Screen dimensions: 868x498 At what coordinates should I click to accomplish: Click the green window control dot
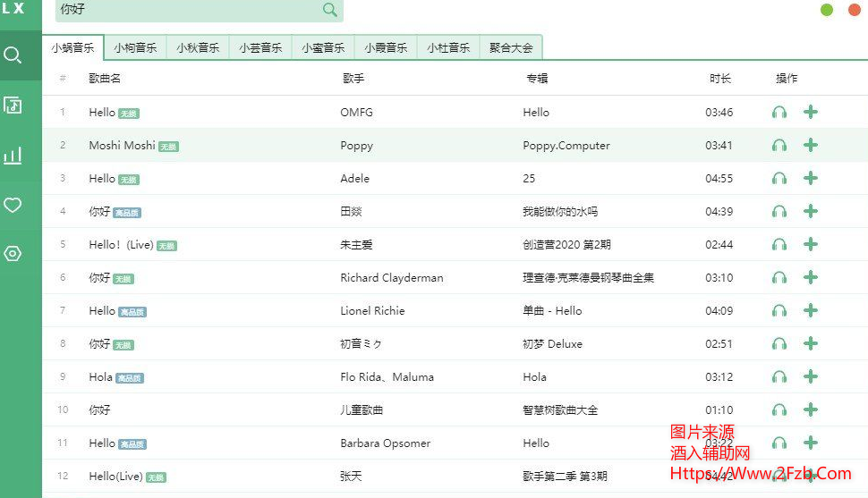pyautogui.click(x=827, y=10)
